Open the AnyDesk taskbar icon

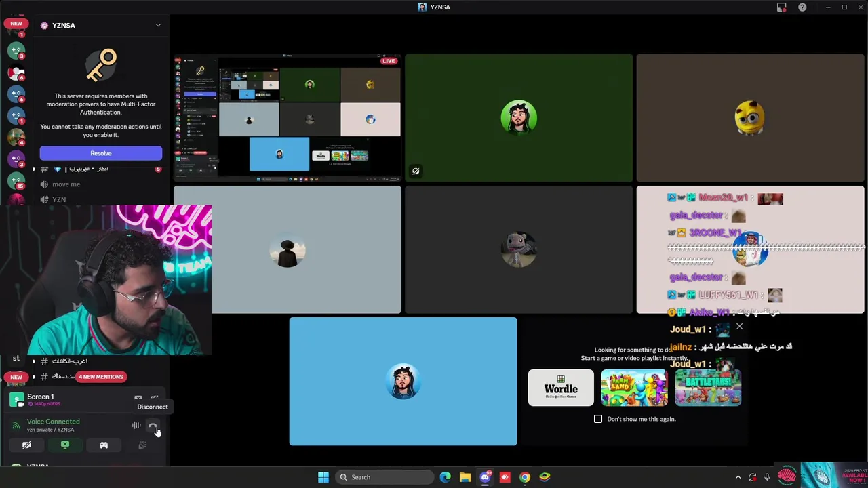505,477
